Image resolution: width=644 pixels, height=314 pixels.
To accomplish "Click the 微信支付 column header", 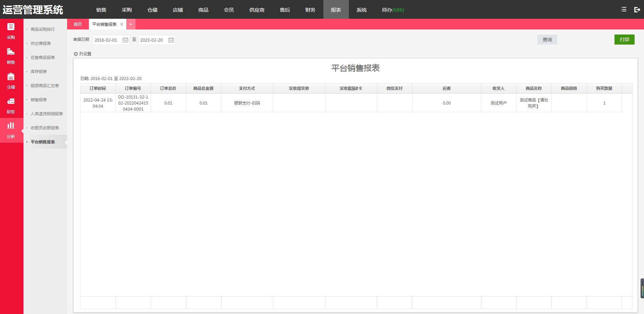I will pos(395,88).
